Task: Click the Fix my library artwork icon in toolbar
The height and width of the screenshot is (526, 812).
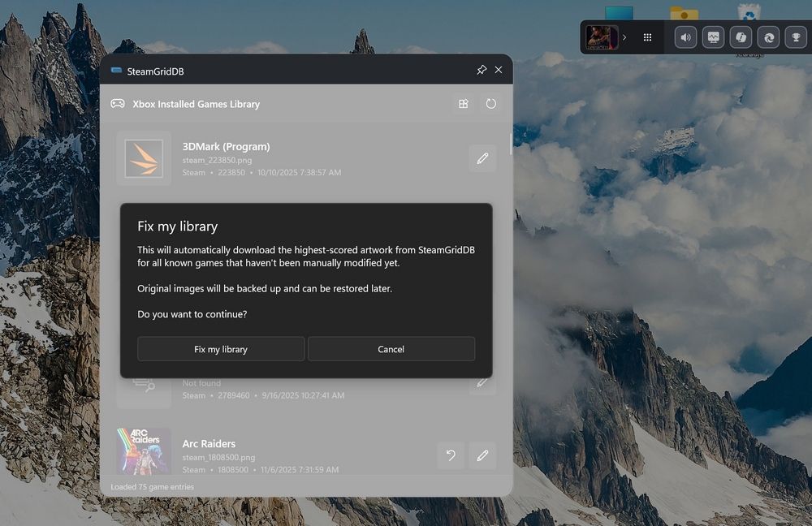Action: point(464,104)
